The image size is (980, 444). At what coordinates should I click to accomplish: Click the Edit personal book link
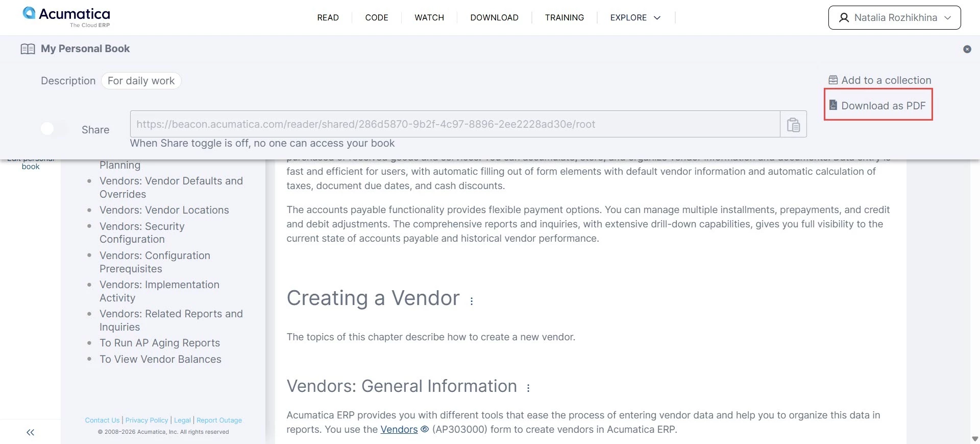[x=31, y=165]
